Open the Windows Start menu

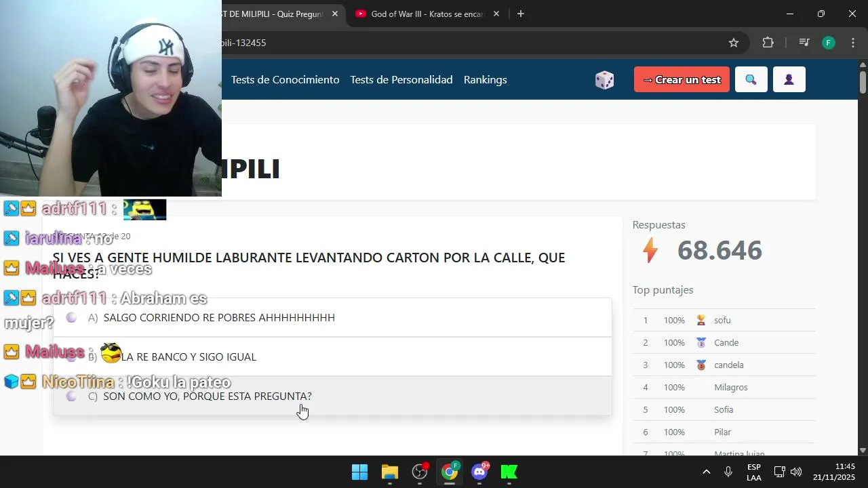(359, 472)
